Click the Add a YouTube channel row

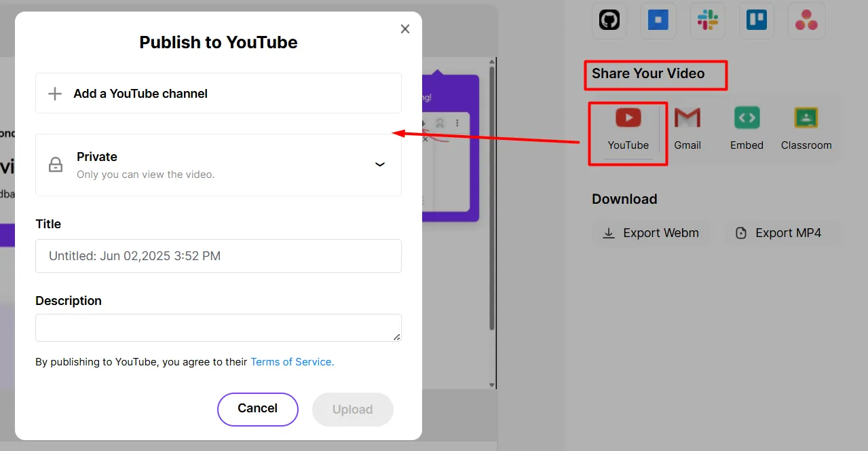(219, 94)
